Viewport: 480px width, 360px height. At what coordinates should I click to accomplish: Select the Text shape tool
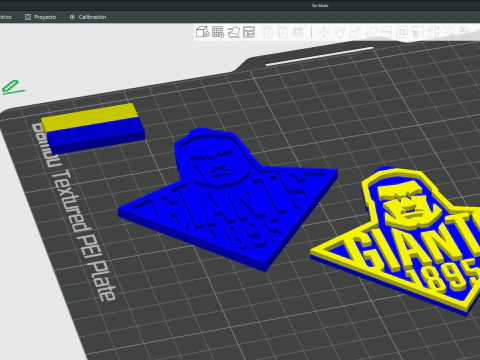click(448, 32)
